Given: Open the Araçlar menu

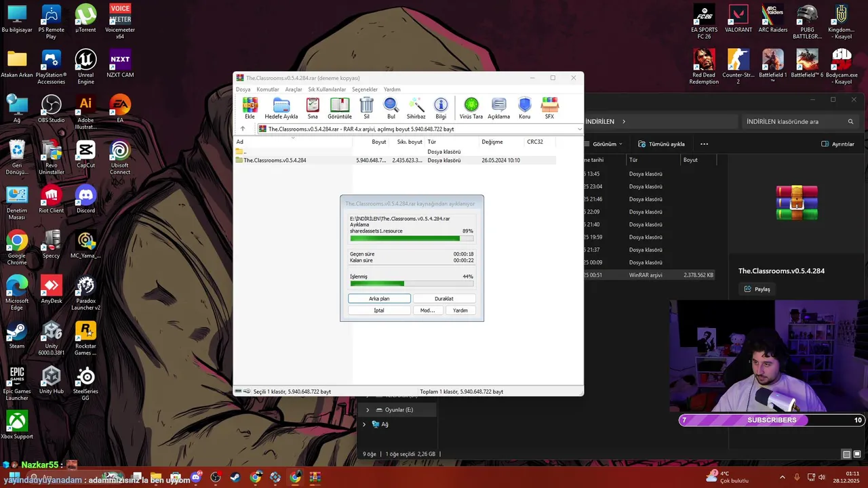Looking at the screenshot, I should tap(294, 89).
